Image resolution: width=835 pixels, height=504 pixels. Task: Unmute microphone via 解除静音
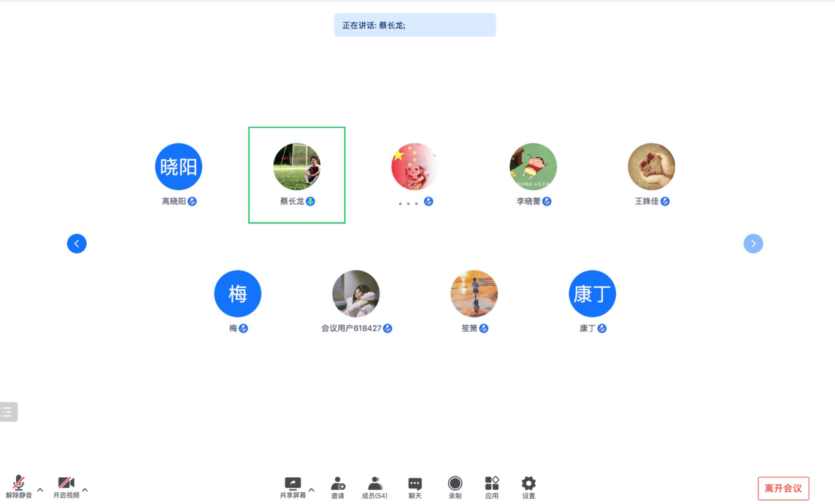[x=19, y=483]
